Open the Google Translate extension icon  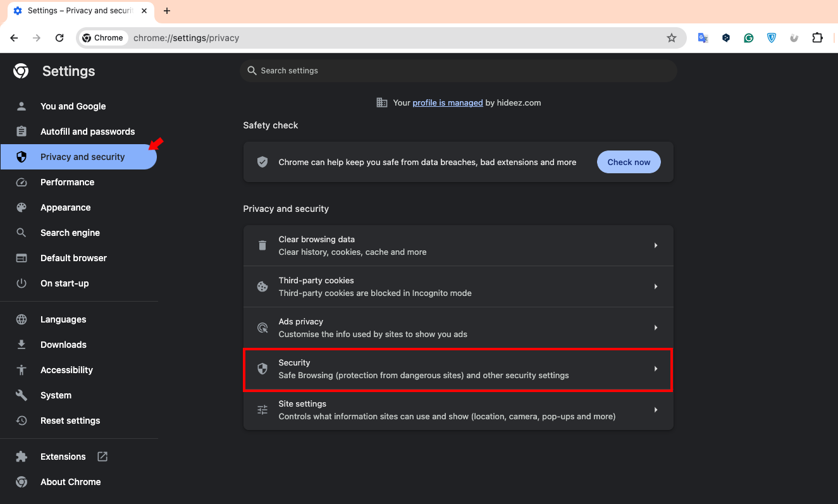tap(703, 38)
